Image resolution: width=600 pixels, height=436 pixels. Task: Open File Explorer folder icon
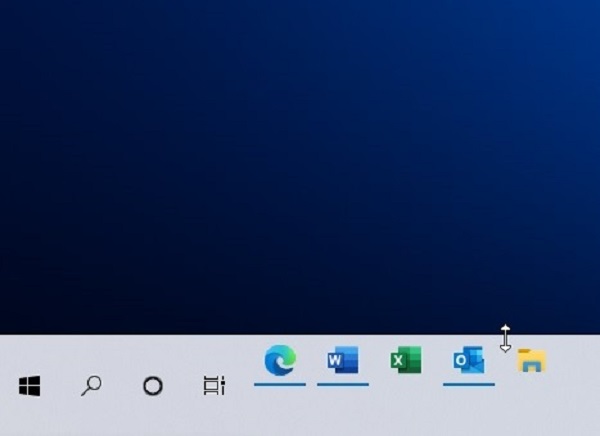tap(532, 360)
